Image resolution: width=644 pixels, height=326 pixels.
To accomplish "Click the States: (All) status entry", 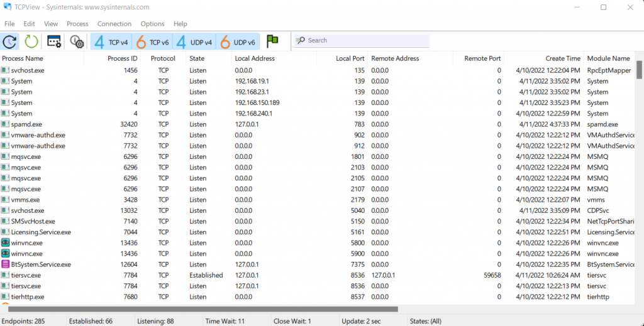I will (x=426, y=321).
